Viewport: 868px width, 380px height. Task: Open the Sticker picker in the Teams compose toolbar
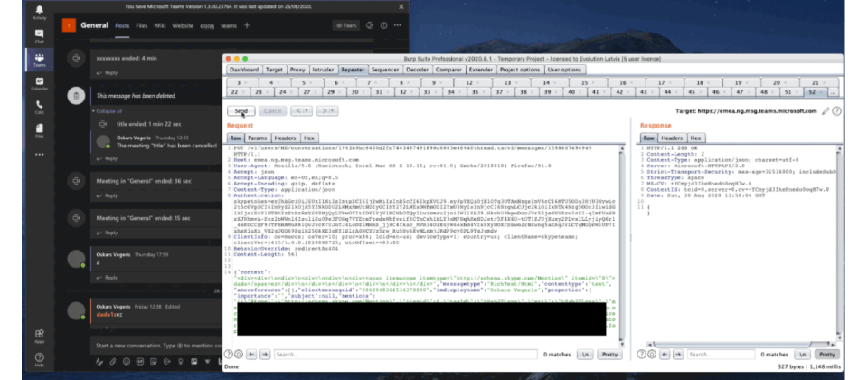(154, 362)
